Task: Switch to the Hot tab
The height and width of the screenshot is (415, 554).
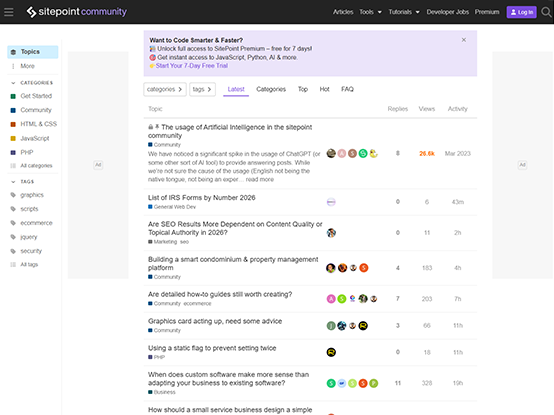Action: [x=324, y=89]
